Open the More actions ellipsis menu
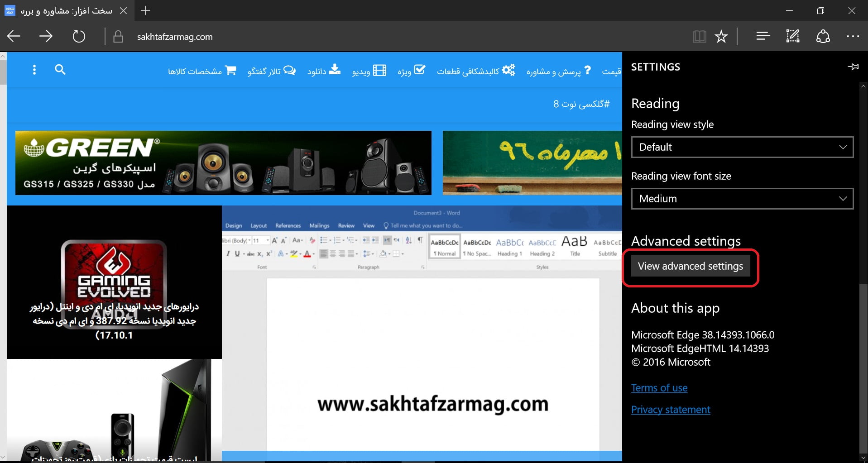The height and width of the screenshot is (463, 868). click(853, 37)
